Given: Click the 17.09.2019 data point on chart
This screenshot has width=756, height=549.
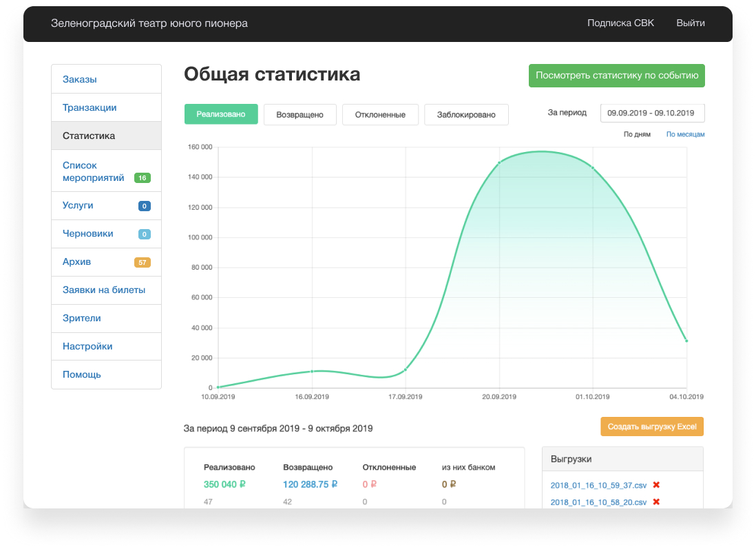Looking at the screenshot, I should [406, 369].
